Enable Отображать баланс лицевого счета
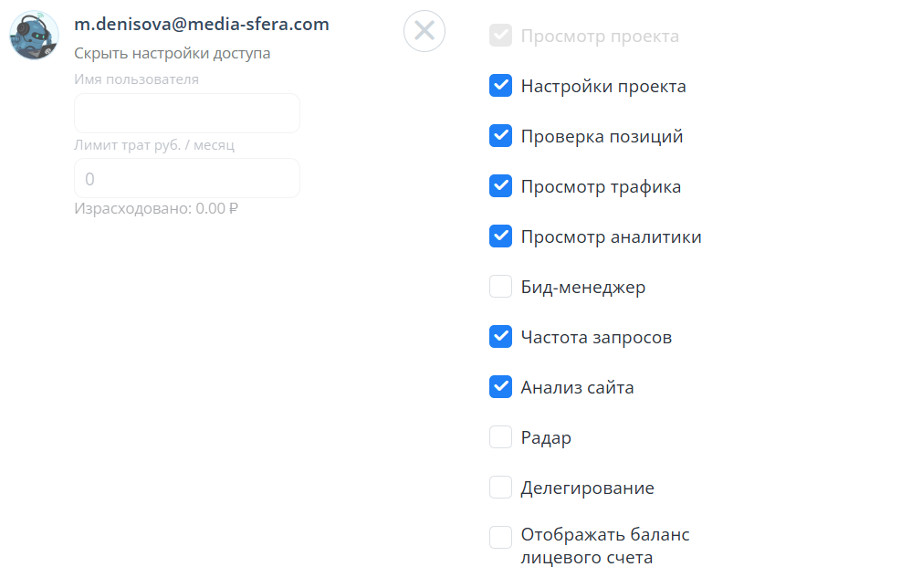Image resolution: width=901 pixels, height=588 pixels. 500,538
